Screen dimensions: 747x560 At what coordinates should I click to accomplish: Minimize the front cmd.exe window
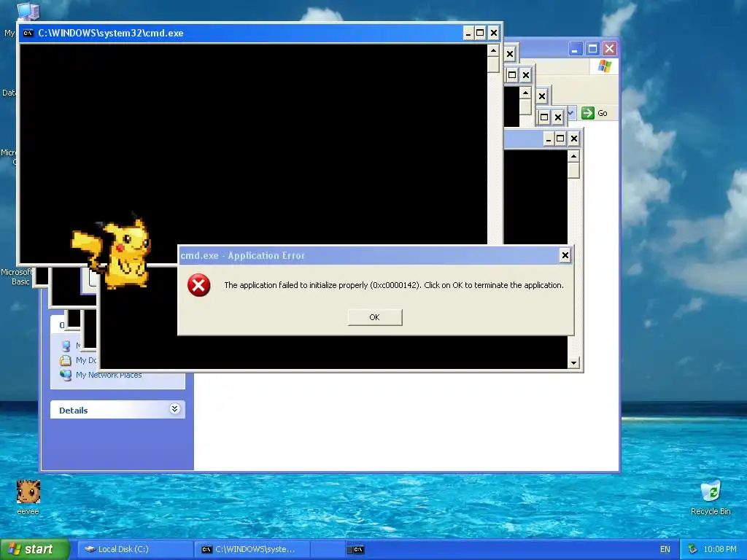468,33
